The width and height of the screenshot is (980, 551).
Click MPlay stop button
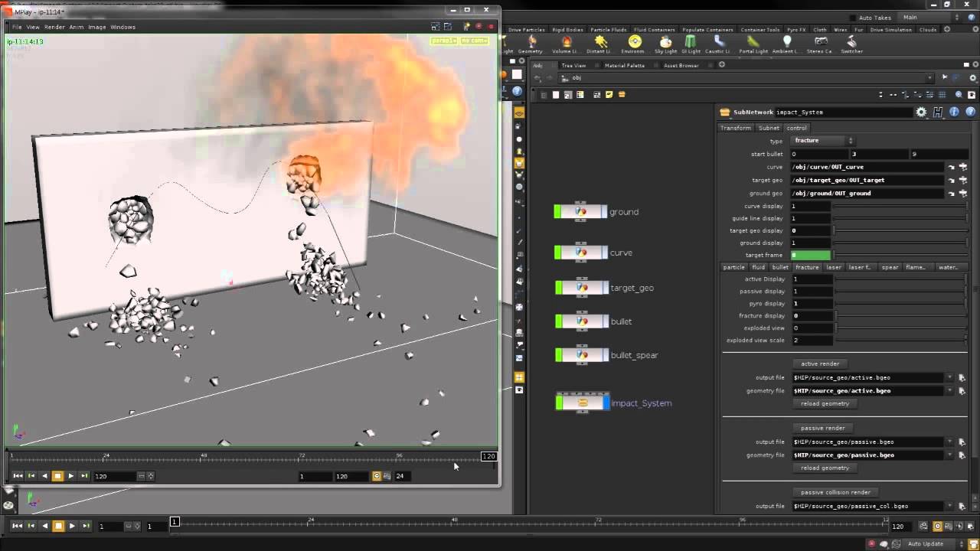(57, 476)
